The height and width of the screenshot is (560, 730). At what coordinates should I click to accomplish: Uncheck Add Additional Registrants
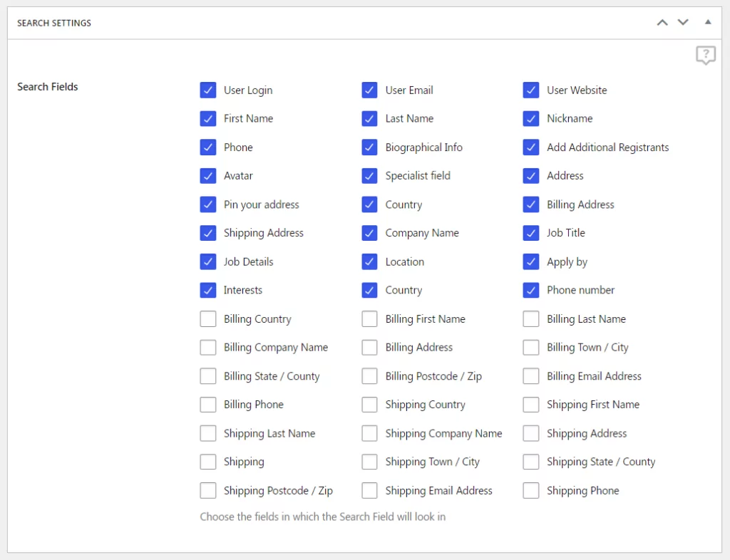(x=531, y=147)
